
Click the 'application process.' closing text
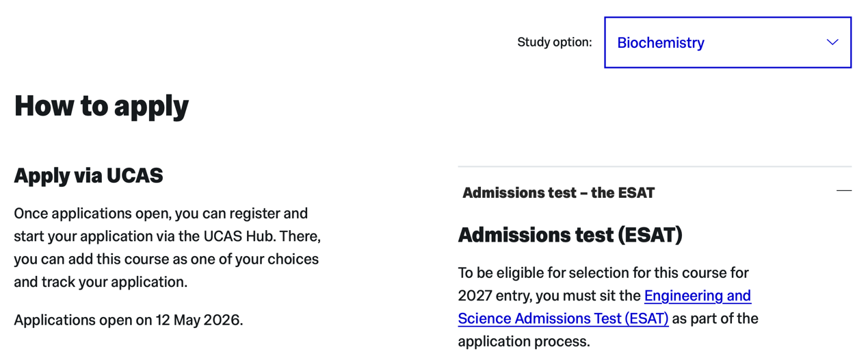[x=523, y=341]
